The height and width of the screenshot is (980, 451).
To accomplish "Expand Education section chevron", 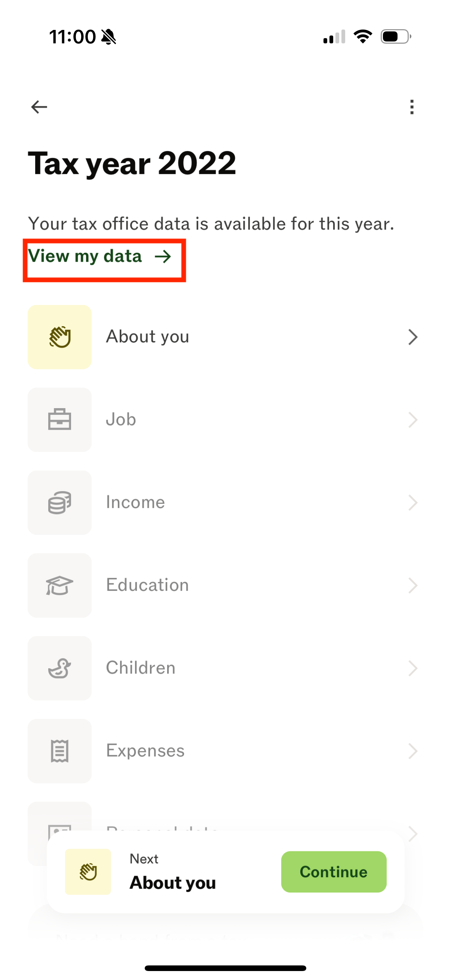I will [x=413, y=585].
